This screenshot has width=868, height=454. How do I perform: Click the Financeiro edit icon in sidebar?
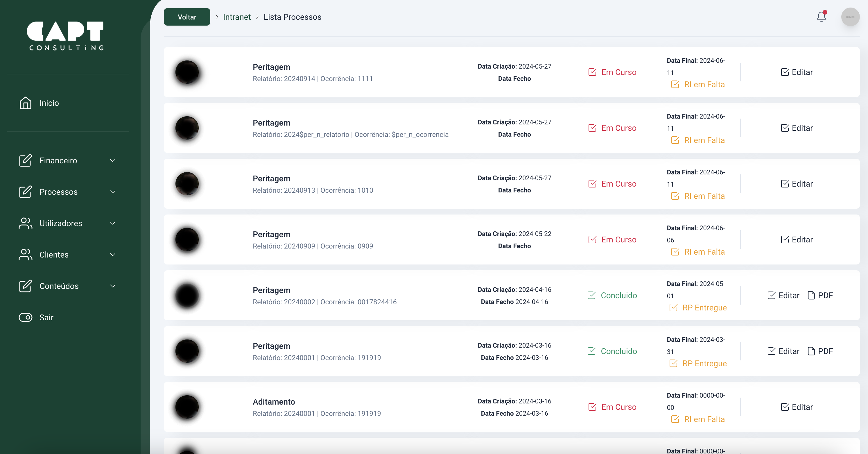point(25,161)
